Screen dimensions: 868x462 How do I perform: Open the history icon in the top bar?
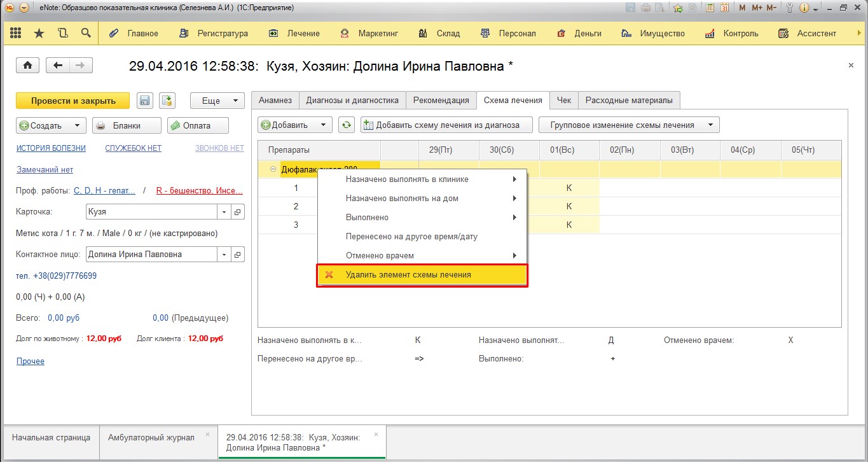62,33
